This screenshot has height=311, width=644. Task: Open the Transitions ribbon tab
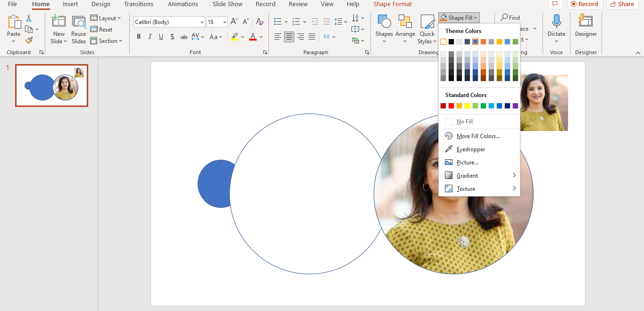point(138,4)
